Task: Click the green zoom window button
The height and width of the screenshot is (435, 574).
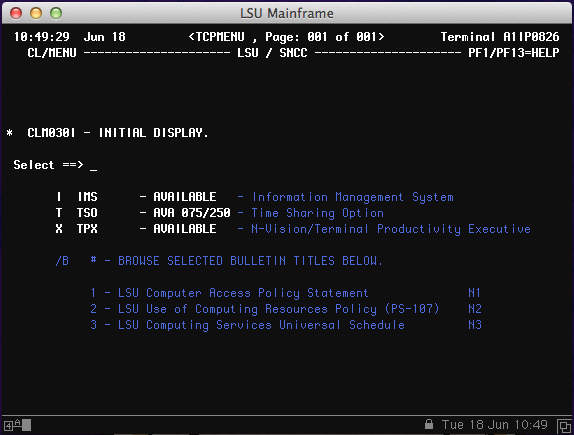Action: click(56, 13)
